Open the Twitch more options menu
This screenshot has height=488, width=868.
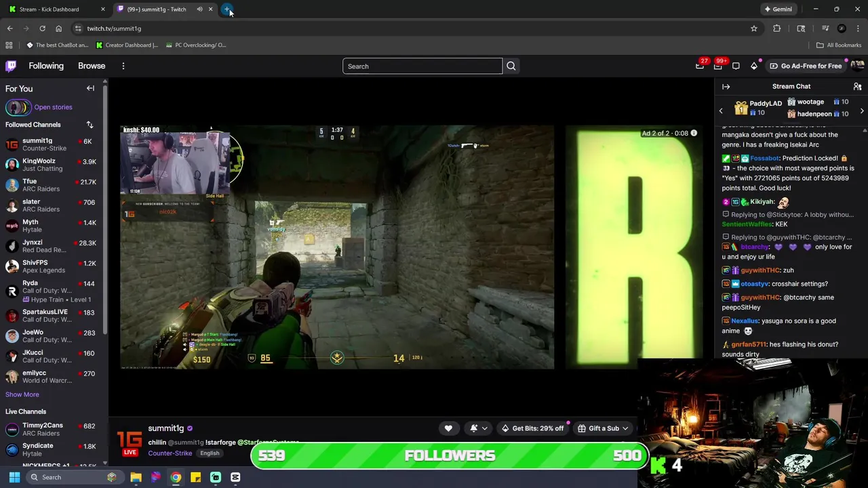pyautogui.click(x=123, y=66)
